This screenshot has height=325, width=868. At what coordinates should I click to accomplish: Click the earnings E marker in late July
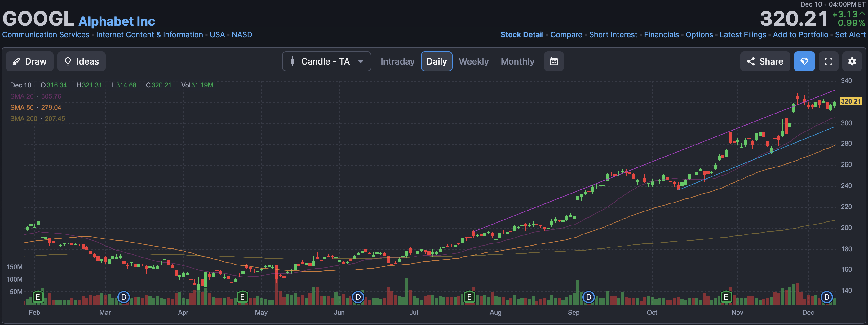(469, 297)
